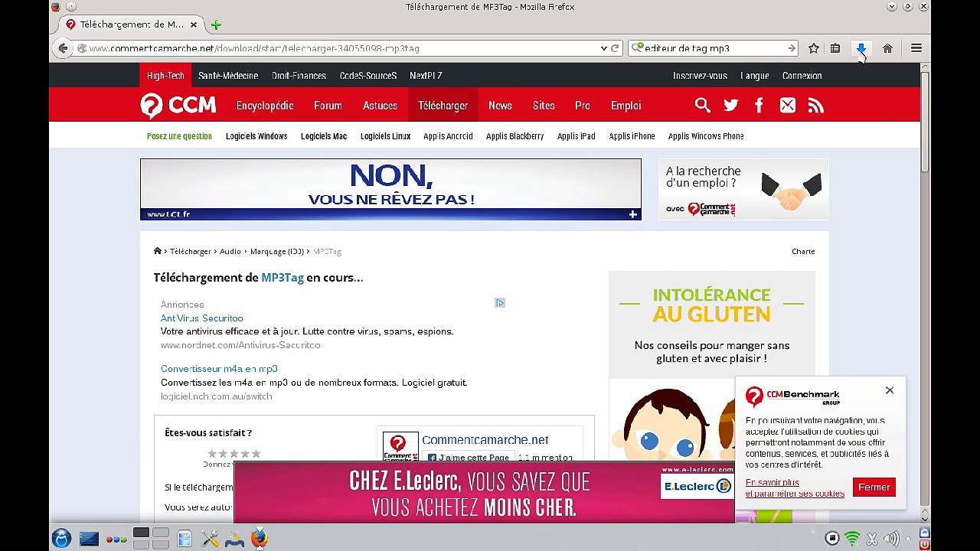
Task: Close the CCM Benchmark cookie notice
Action: point(890,390)
